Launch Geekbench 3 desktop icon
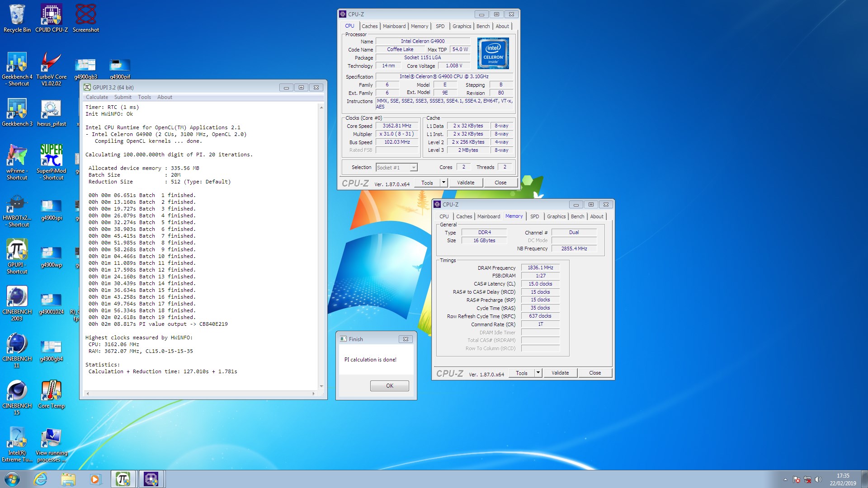This screenshot has height=488, width=868. [x=17, y=112]
